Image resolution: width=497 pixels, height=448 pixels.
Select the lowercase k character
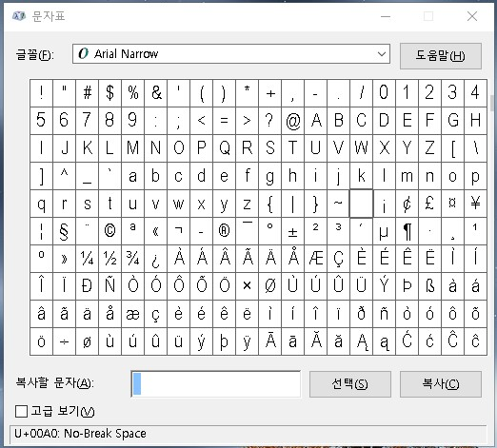pos(361,176)
